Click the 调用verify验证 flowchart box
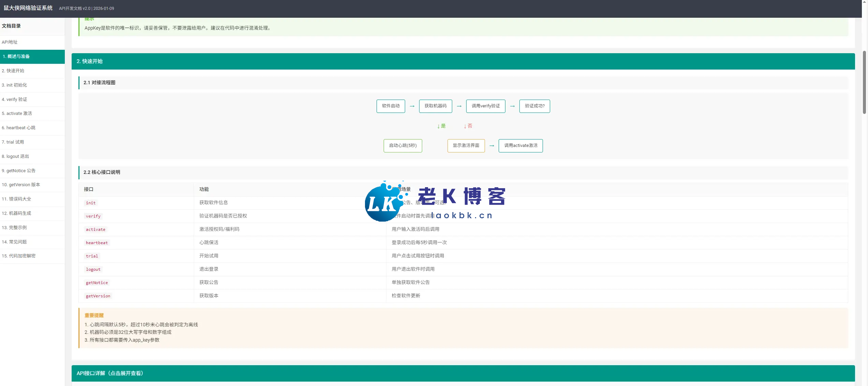Viewport: 868px width, 386px height. pyautogui.click(x=485, y=106)
